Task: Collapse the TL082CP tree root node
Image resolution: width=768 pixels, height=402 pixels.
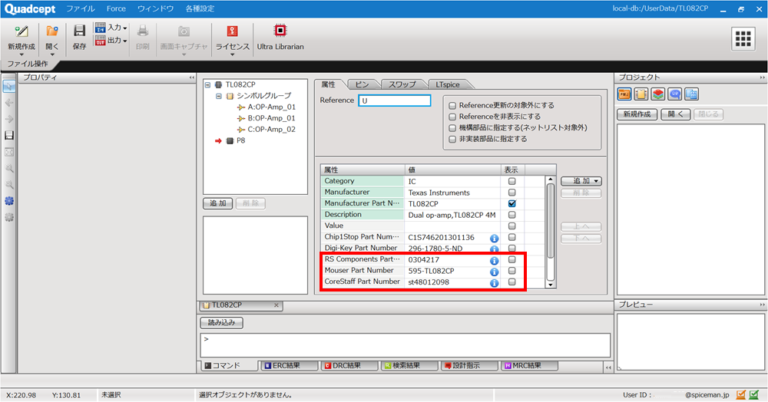Action: [207, 85]
